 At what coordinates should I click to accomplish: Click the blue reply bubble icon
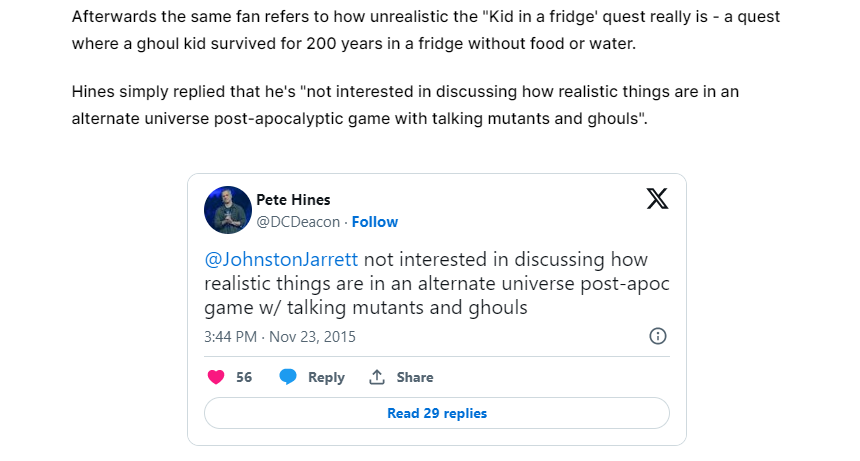[288, 377]
